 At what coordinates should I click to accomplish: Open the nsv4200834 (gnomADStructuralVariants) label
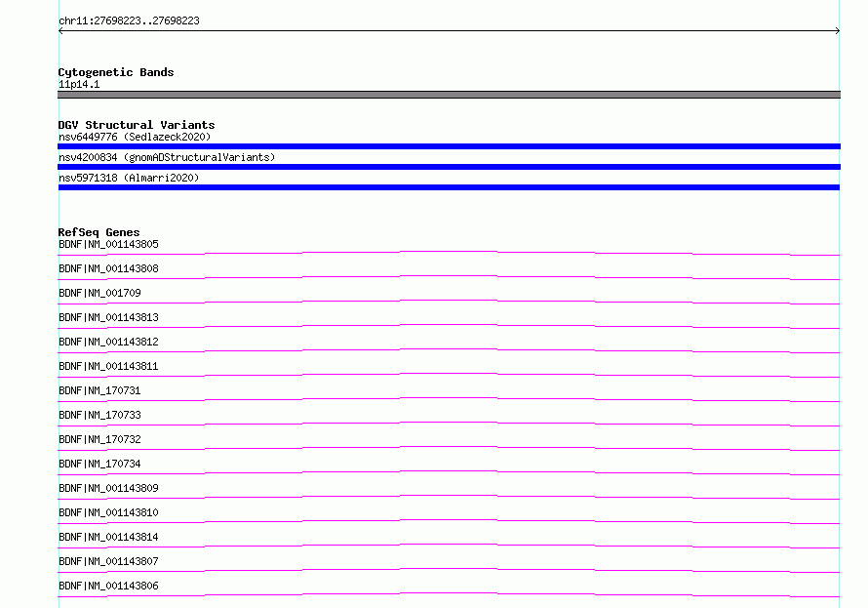tap(167, 157)
